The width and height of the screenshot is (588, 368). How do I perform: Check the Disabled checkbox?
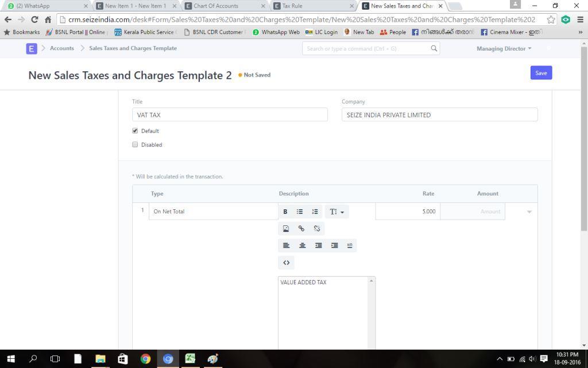[135, 144]
